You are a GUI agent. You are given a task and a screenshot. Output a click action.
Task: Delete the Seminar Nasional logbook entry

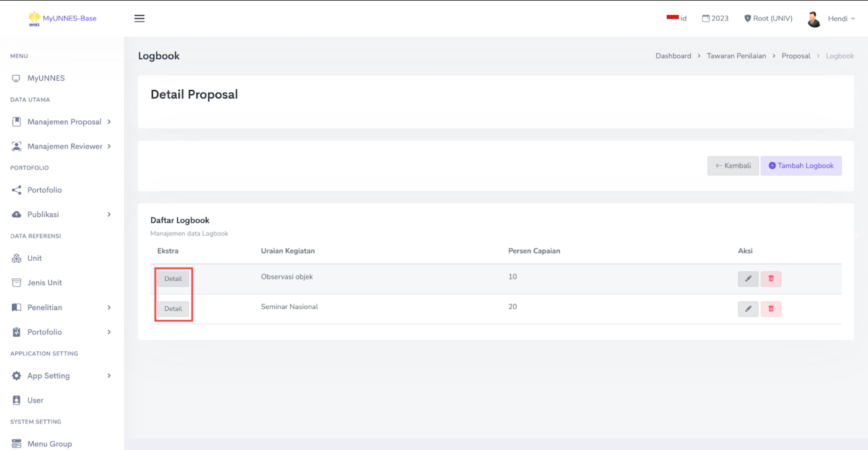click(771, 309)
